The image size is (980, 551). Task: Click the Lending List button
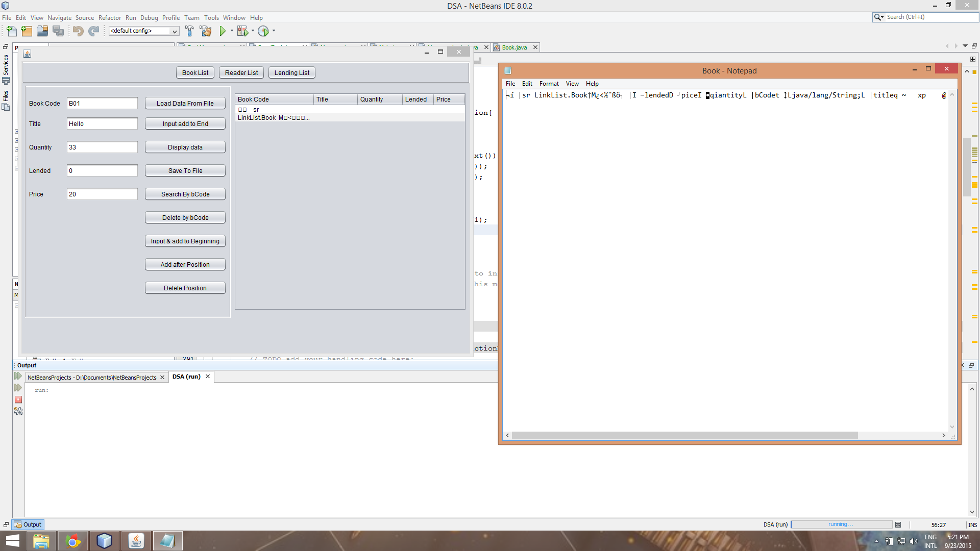292,72
